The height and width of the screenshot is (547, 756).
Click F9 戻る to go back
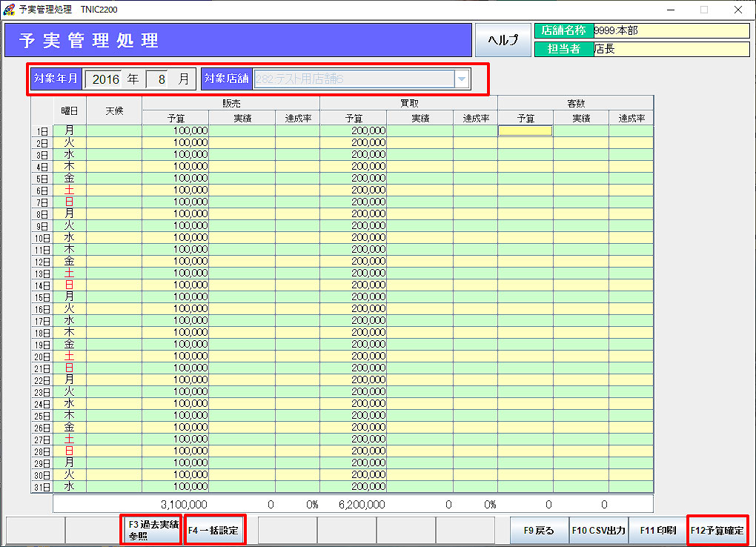(x=539, y=531)
